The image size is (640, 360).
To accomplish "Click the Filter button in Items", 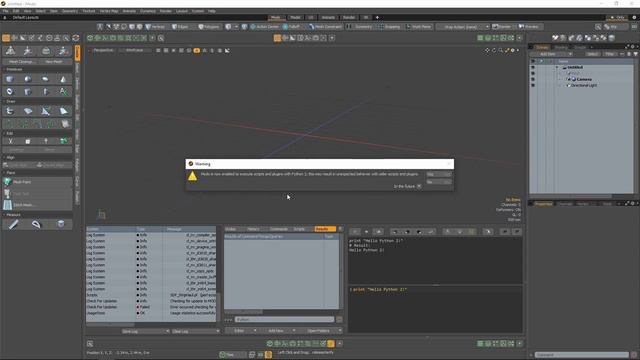I will (x=609, y=54).
